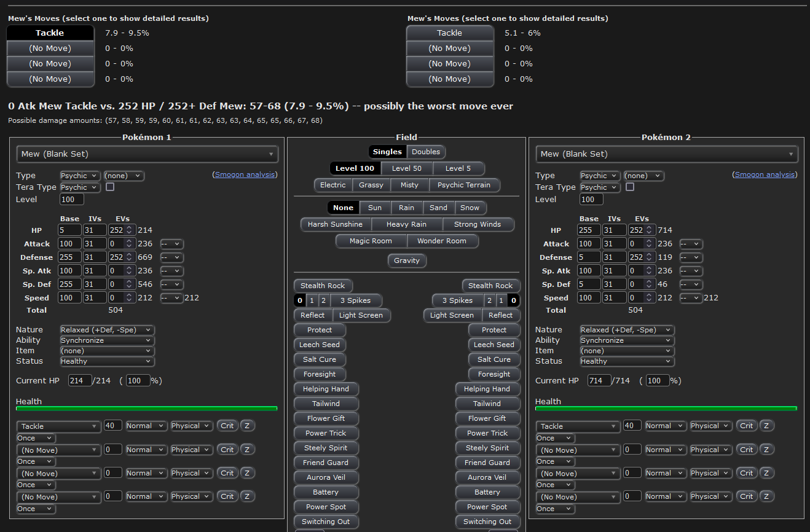
Task: Set weather to Rain
Action: pyautogui.click(x=406, y=208)
